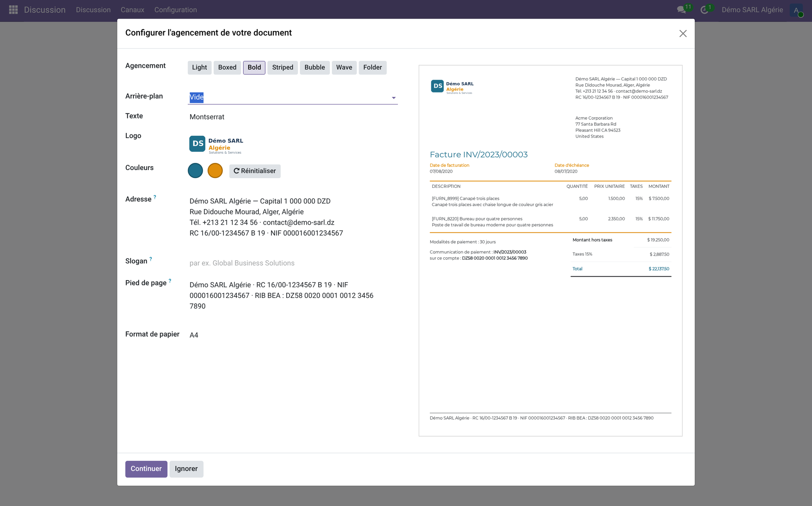Image resolution: width=812 pixels, height=506 pixels.
Task: Click preview row FURN_8999 Canapé trois places
Action: pos(550,201)
